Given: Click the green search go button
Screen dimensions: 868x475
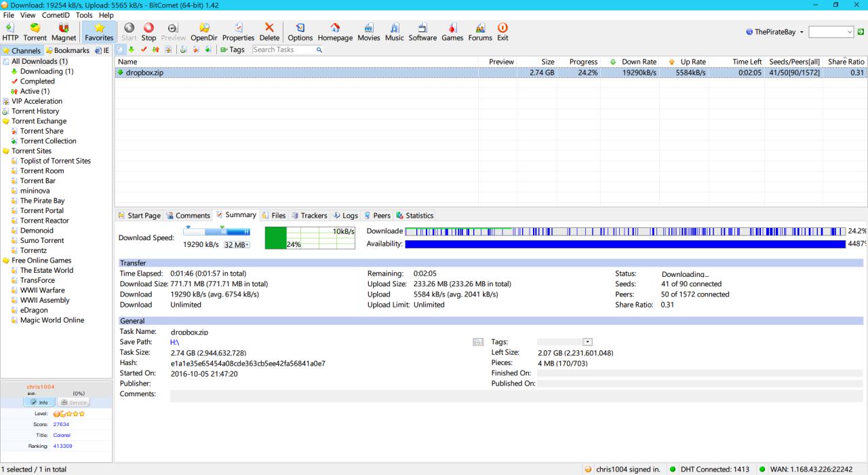Looking at the screenshot, I should click(x=861, y=32).
